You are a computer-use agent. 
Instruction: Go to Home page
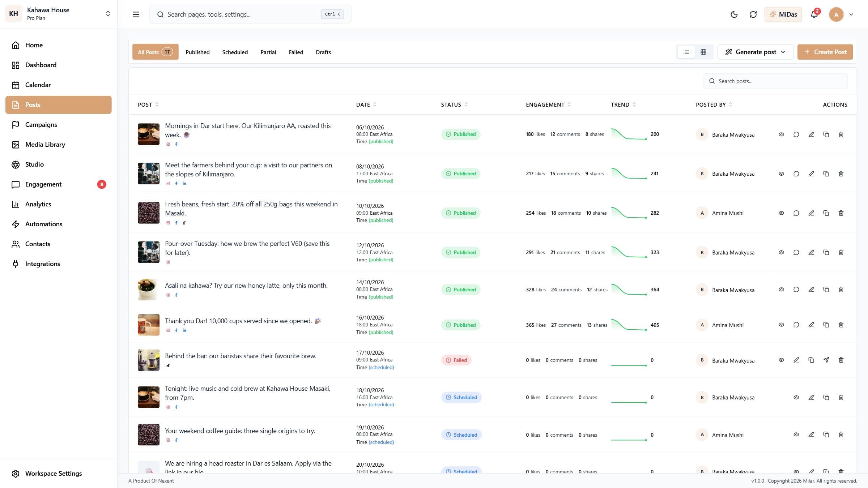click(x=58, y=45)
